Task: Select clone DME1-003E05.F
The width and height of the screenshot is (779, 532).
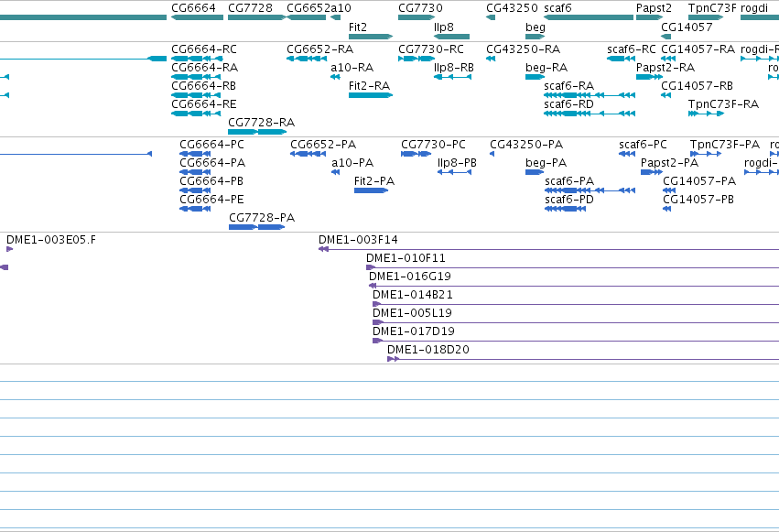Action: click(x=9, y=249)
